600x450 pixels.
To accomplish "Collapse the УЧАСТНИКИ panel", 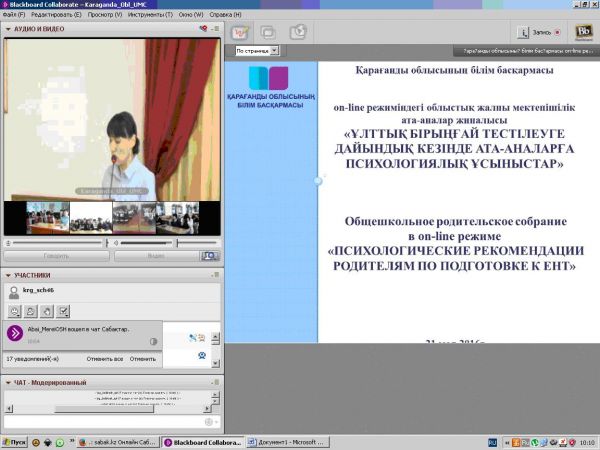I will coord(9,274).
